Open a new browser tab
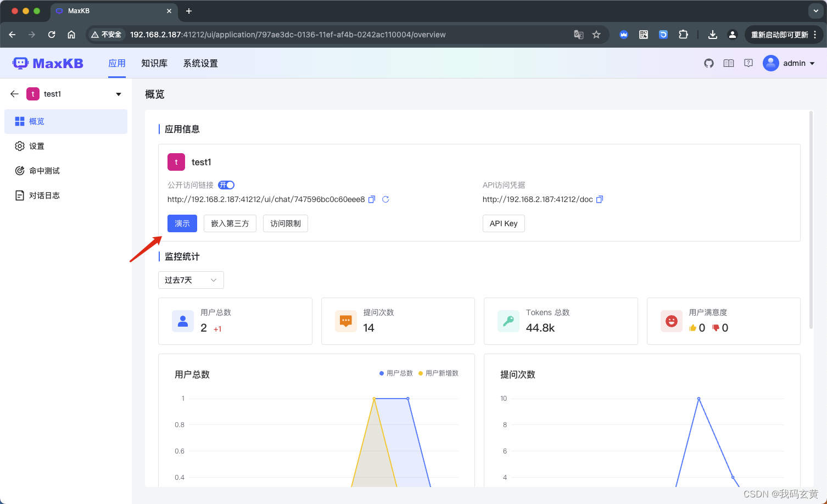The width and height of the screenshot is (827, 504). 189,11
